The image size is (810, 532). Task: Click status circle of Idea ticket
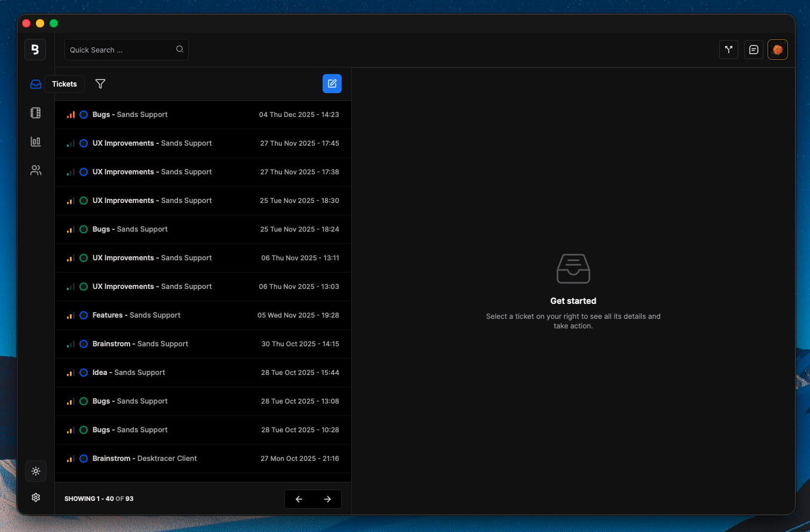84,373
